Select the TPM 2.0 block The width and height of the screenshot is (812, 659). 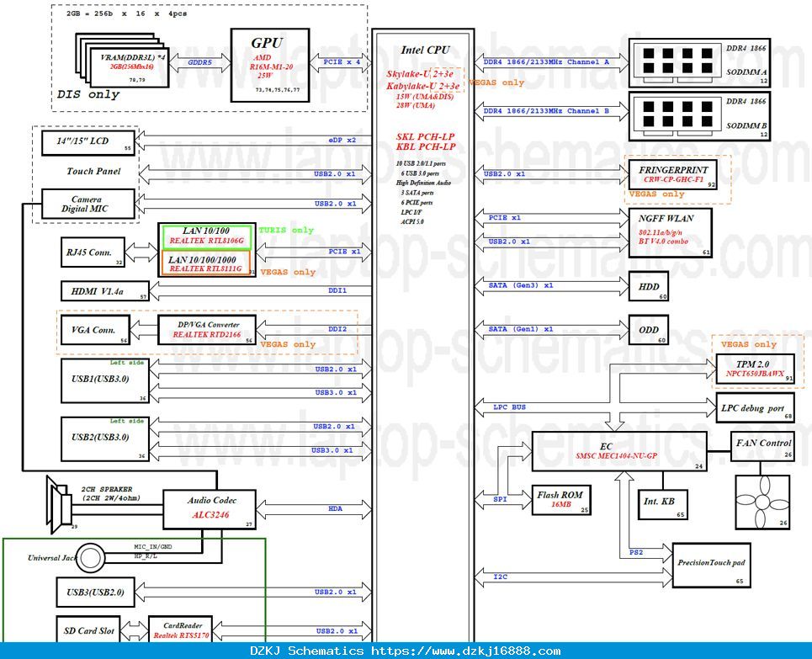[755, 369]
